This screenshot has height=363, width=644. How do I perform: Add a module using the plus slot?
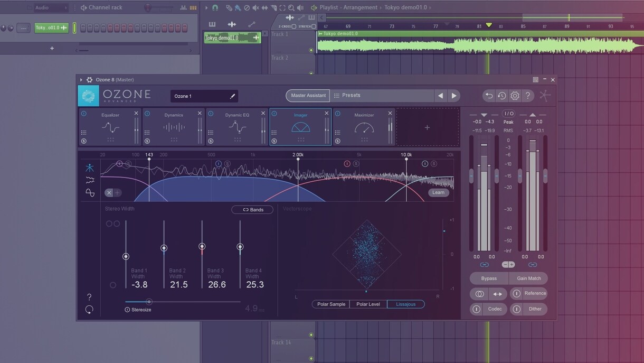point(427,127)
